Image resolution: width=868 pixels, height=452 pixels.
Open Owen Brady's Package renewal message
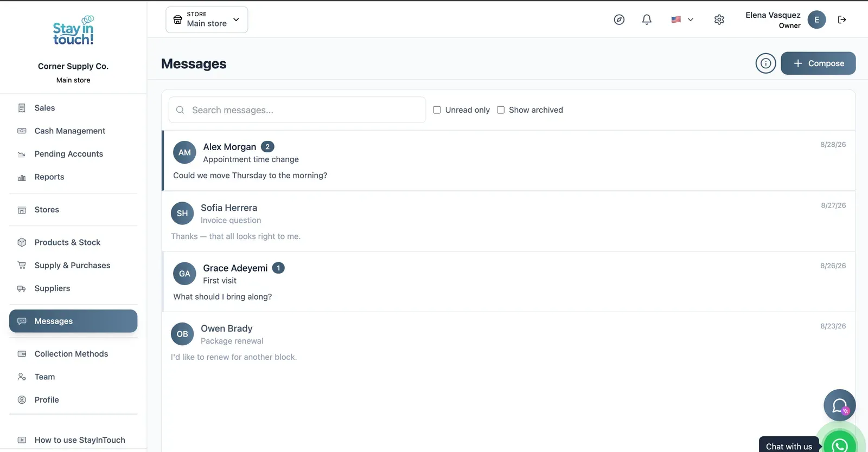click(509, 342)
